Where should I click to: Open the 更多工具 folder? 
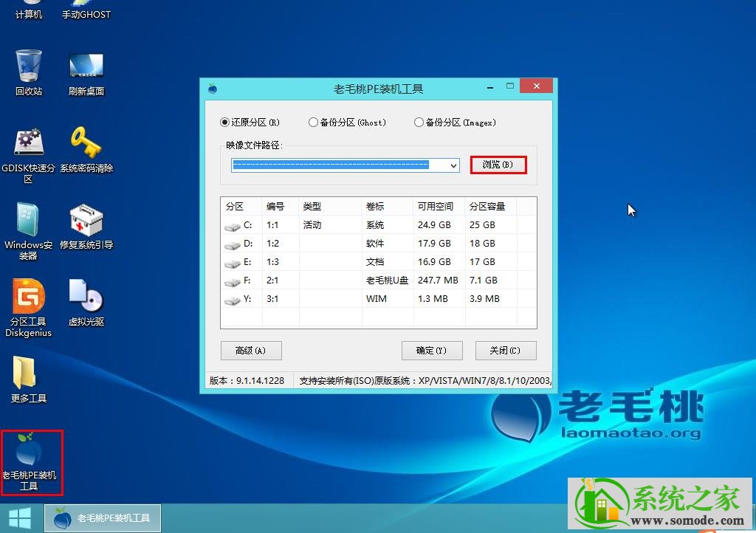(29, 379)
